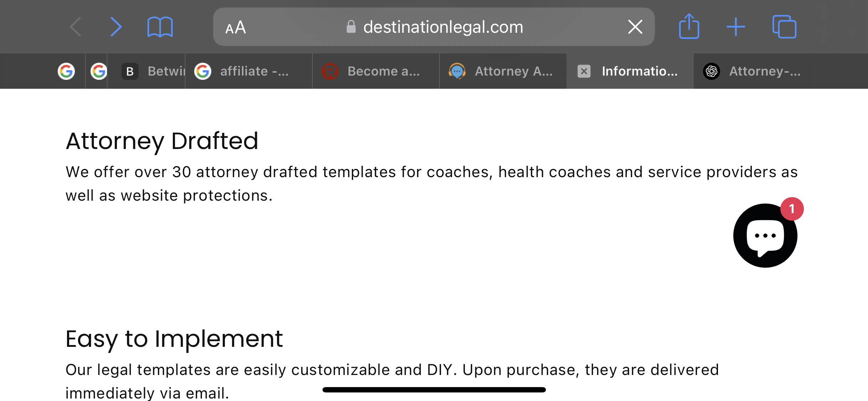
Task: Open the share sheet icon
Action: click(x=689, y=26)
